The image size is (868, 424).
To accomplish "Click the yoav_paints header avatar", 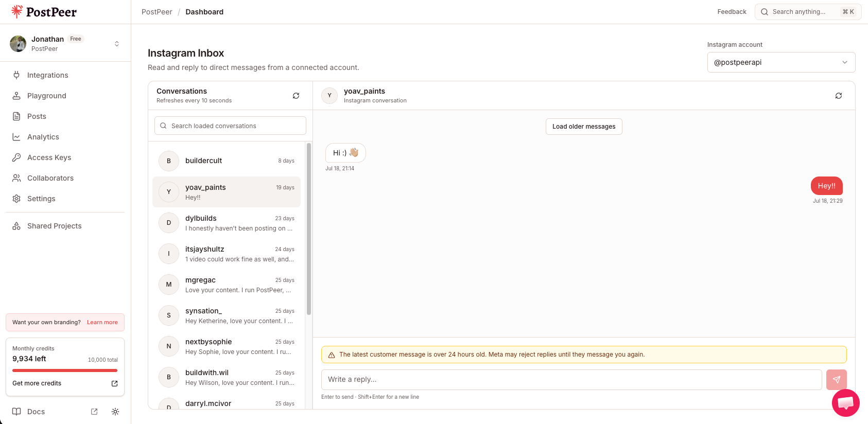I will (x=329, y=96).
